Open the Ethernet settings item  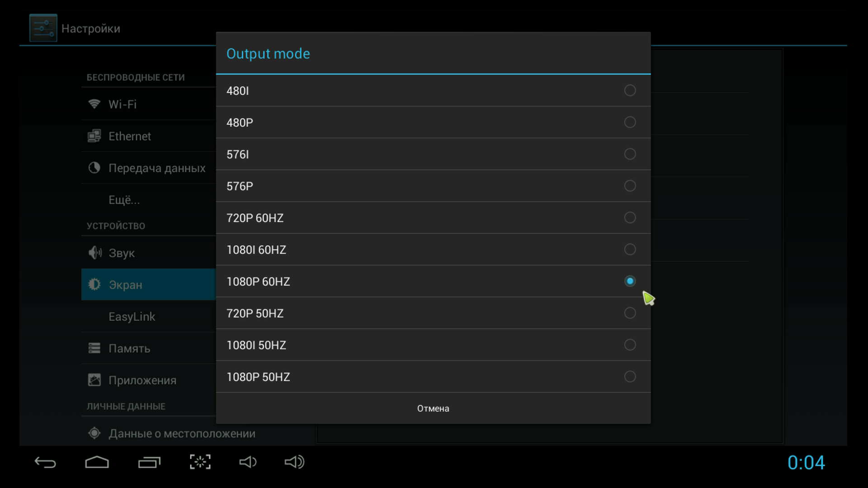[x=129, y=136]
